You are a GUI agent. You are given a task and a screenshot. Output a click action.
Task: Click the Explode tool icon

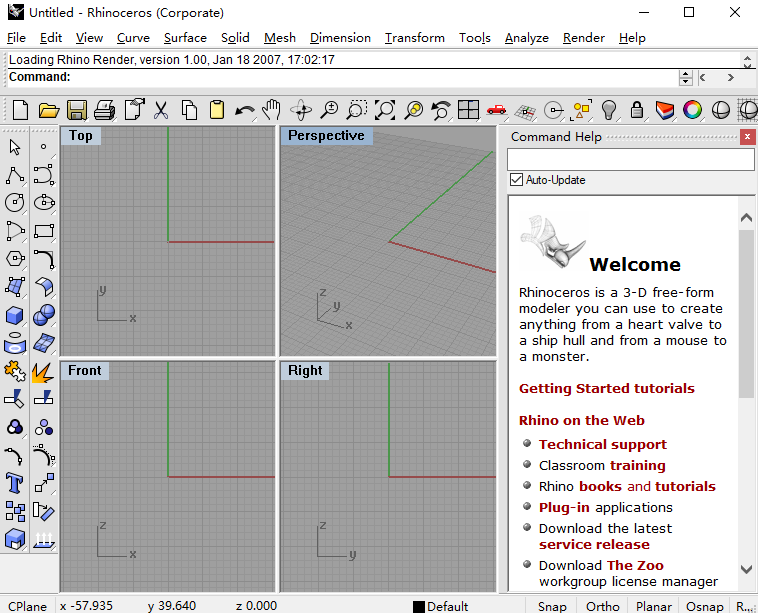(x=43, y=373)
